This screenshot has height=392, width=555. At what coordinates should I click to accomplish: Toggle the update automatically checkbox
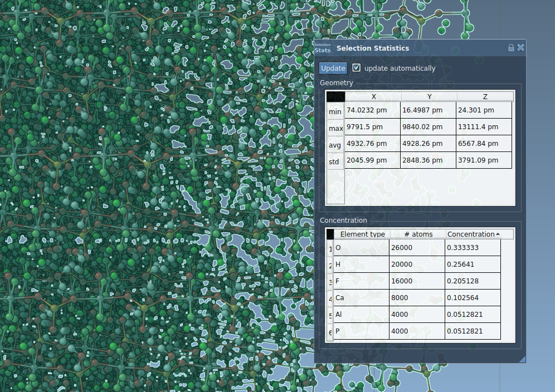tap(357, 68)
